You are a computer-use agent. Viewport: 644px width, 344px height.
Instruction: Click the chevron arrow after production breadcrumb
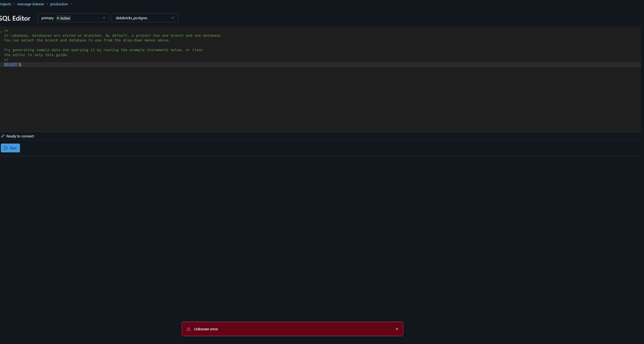coord(71,4)
